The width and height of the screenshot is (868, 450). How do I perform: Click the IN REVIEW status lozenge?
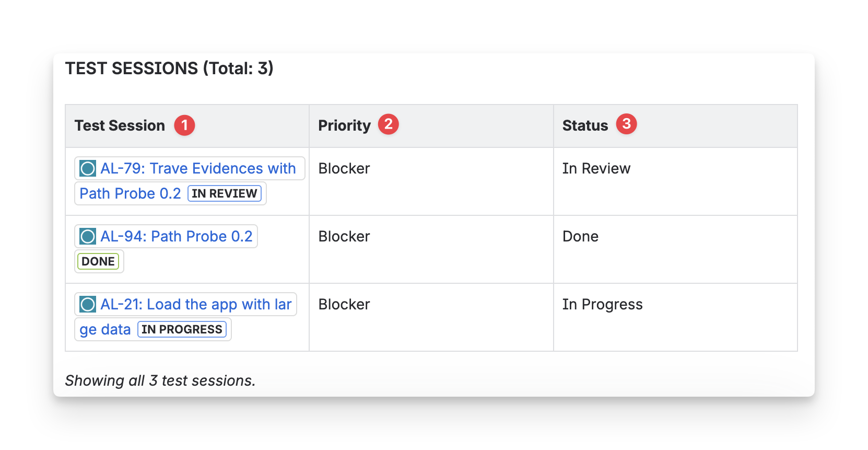click(x=225, y=193)
